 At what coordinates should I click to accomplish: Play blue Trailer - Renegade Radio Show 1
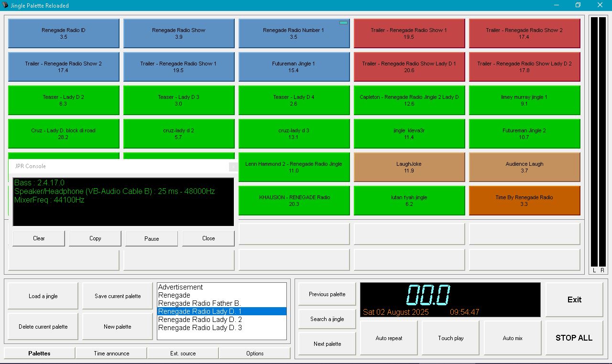[x=179, y=67]
